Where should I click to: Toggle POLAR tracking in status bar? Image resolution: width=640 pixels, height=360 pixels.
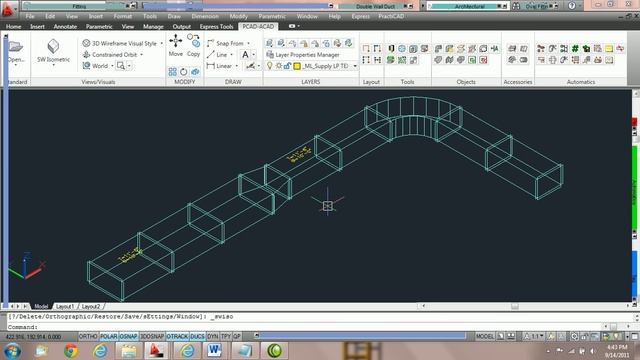click(109, 336)
